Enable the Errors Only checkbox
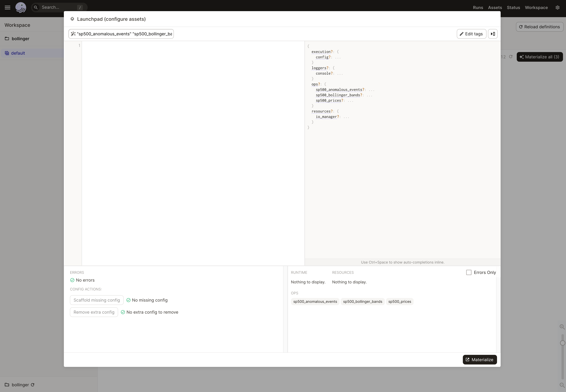This screenshot has width=566, height=392. coord(469,272)
